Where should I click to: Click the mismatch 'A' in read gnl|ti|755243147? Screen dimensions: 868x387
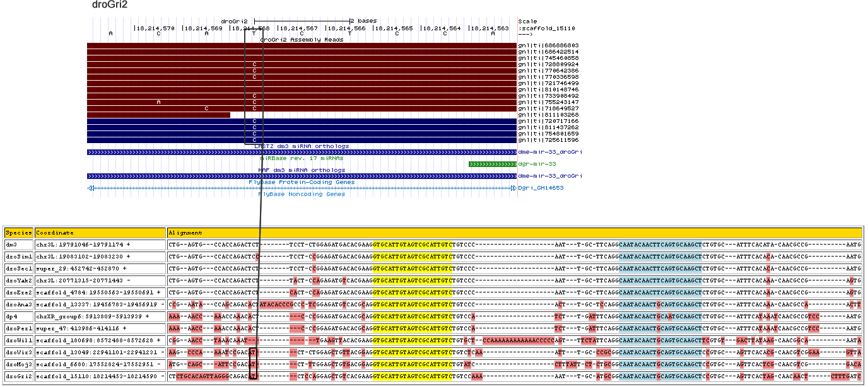pos(159,102)
